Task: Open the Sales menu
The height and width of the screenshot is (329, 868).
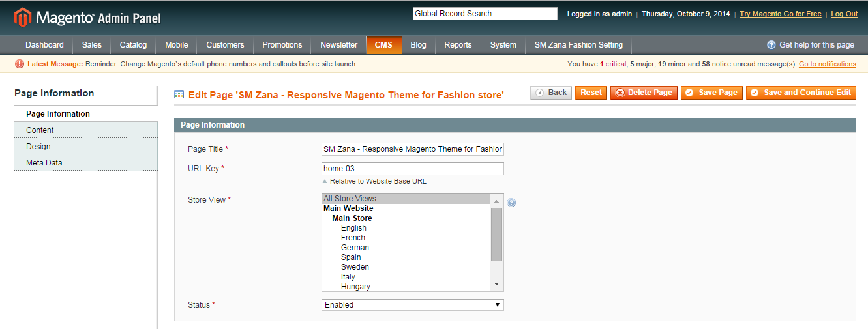Action: [92, 45]
